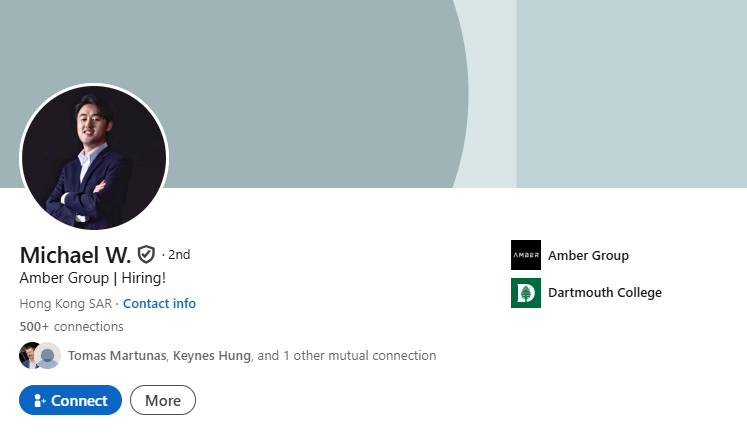Image resolution: width=747 pixels, height=433 pixels.
Task: Open Michael W.'s circular profile photo
Action: [94, 157]
